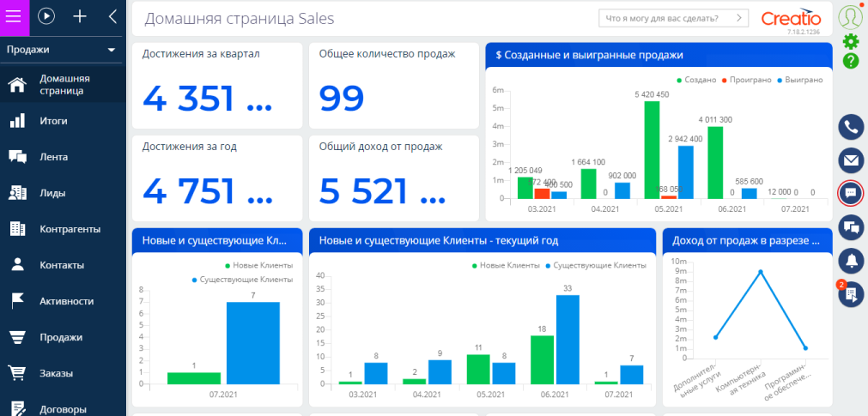Open the notifications bell icon
The width and height of the screenshot is (868, 416).
click(x=850, y=259)
